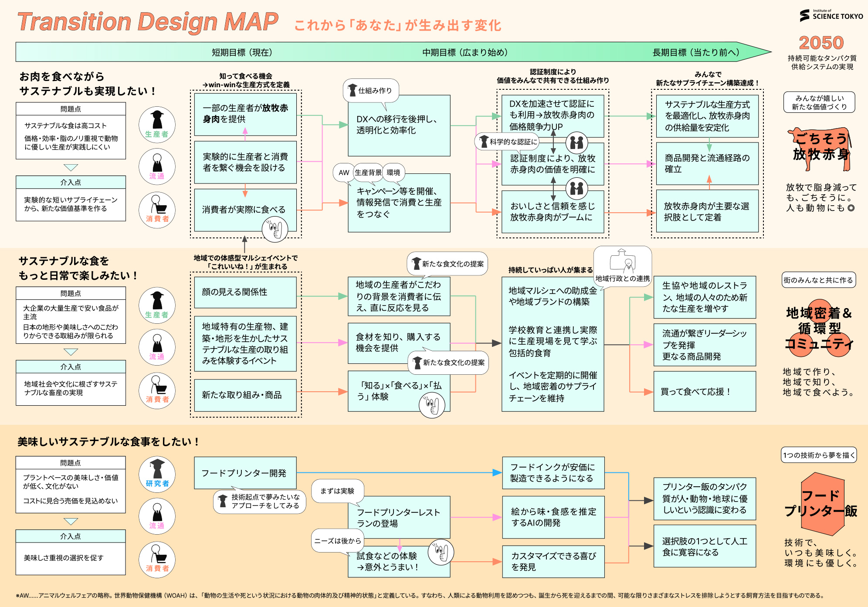Viewport: 868px width, 607px height.
Task: Click the down triangle above 美味しさ重視 介入点 box
Action: pyautogui.click(x=71, y=521)
